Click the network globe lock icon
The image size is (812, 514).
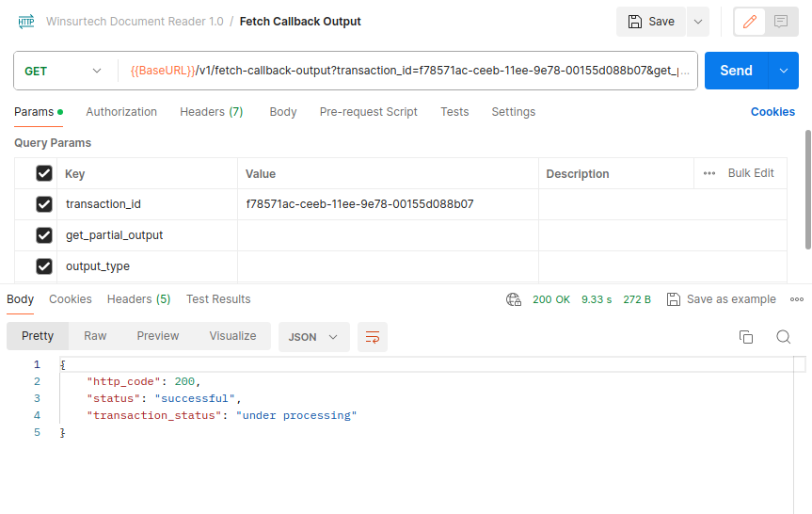coord(514,299)
